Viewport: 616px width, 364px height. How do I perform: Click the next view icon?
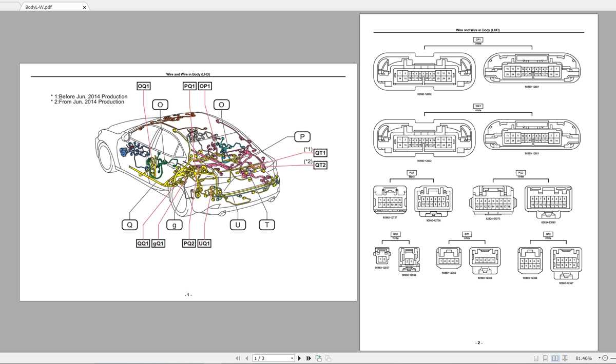point(328,358)
